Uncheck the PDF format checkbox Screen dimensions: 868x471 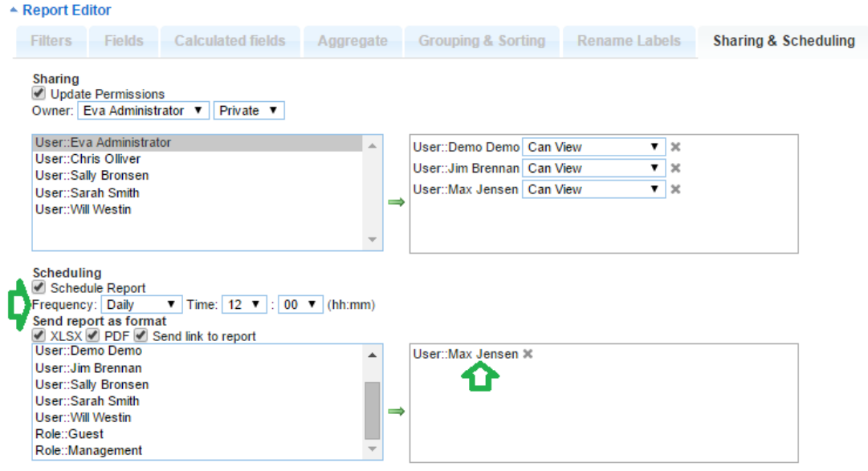(x=92, y=335)
